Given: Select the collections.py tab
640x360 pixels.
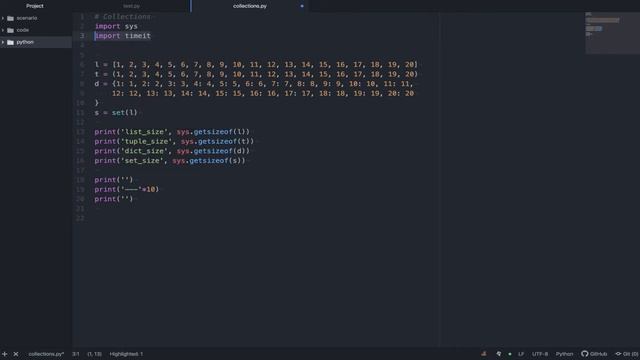Looking at the screenshot, I should pos(250,6).
